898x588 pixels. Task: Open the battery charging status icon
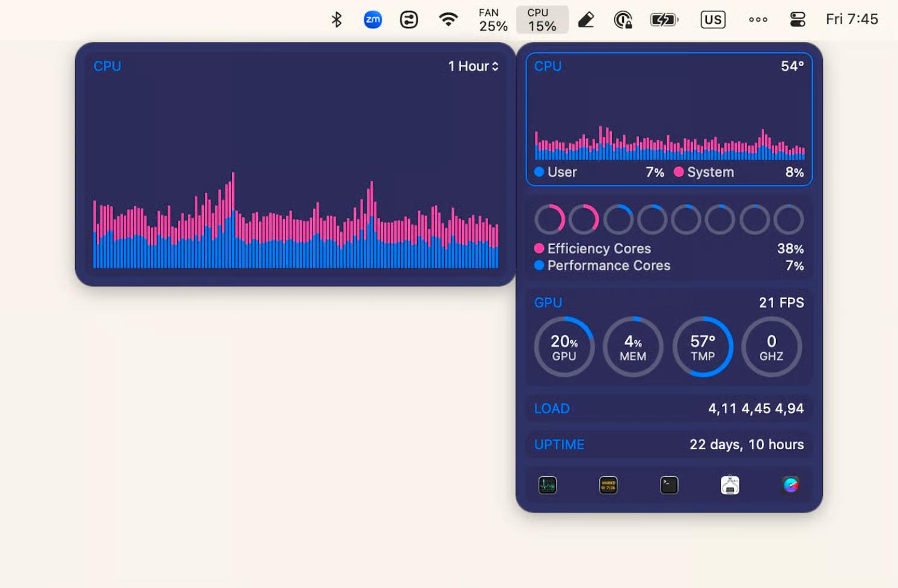[x=664, y=20]
